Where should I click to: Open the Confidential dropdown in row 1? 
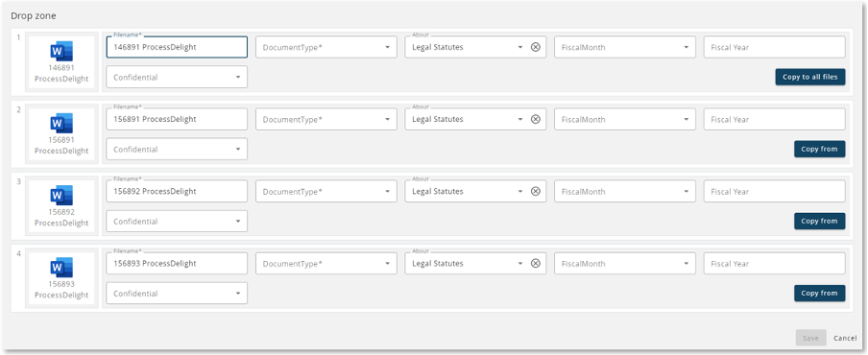(177, 77)
